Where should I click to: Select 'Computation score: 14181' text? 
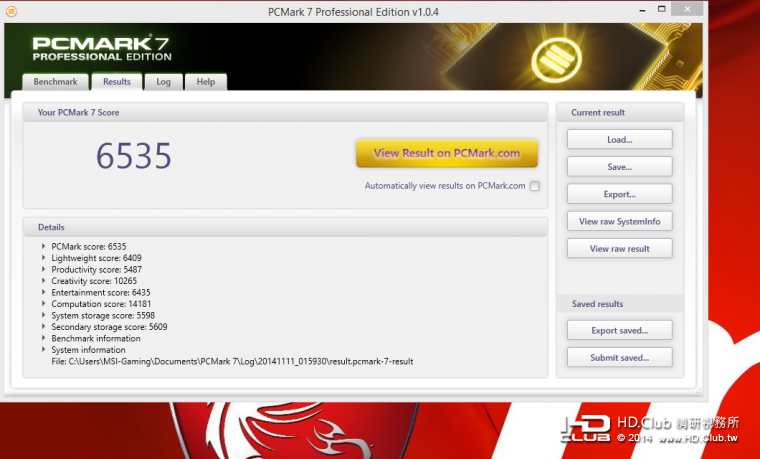pyautogui.click(x=101, y=304)
